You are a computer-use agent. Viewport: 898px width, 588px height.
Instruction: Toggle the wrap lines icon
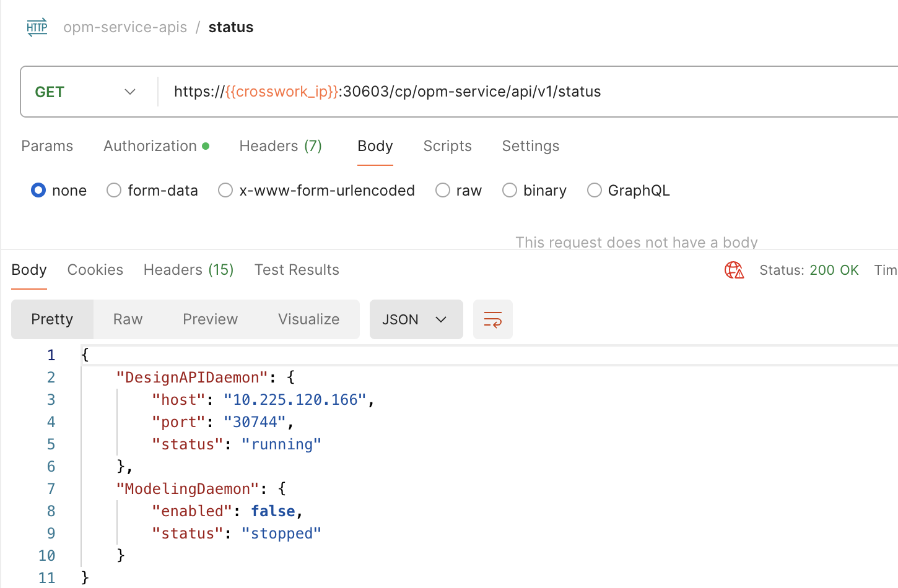[493, 319]
